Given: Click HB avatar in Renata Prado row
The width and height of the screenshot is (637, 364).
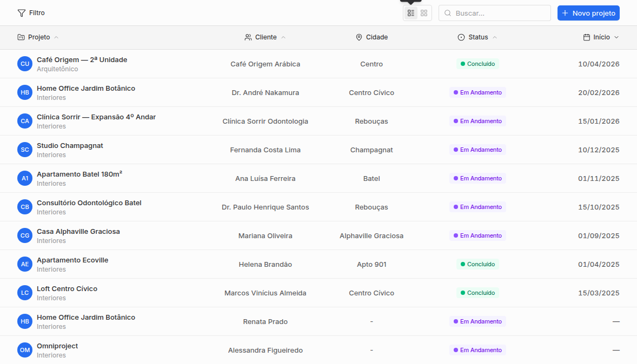Looking at the screenshot, I should (25, 321).
